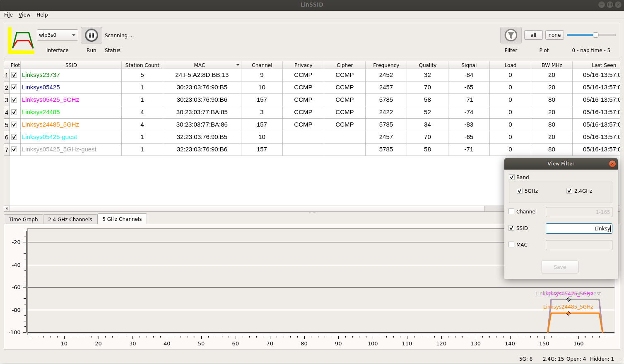Click the Linksys24485_5GHz plot diamond marker
This screenshot has height=364, width=624.
click(568, 313)
